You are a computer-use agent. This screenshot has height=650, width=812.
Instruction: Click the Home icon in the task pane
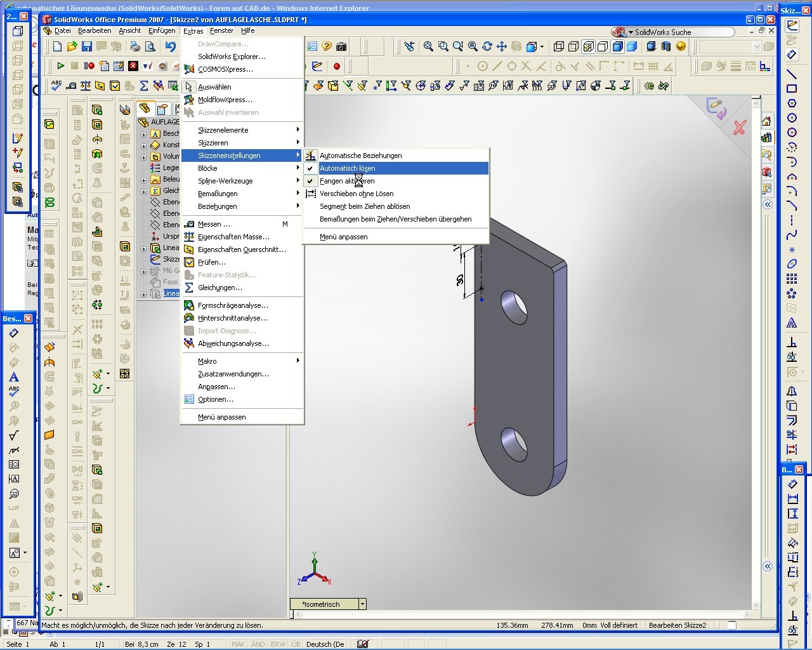[x=766, y=121]
